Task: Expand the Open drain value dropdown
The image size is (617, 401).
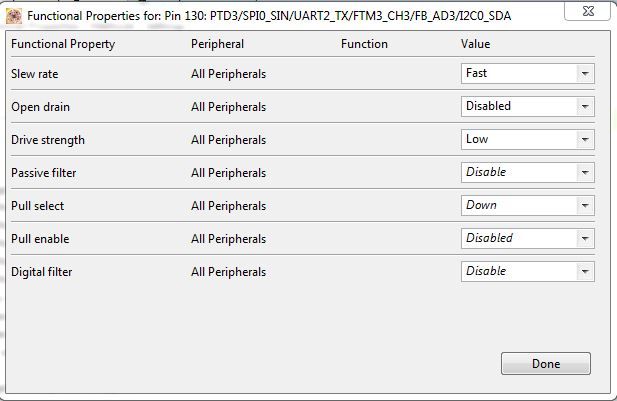Action: 585,106
